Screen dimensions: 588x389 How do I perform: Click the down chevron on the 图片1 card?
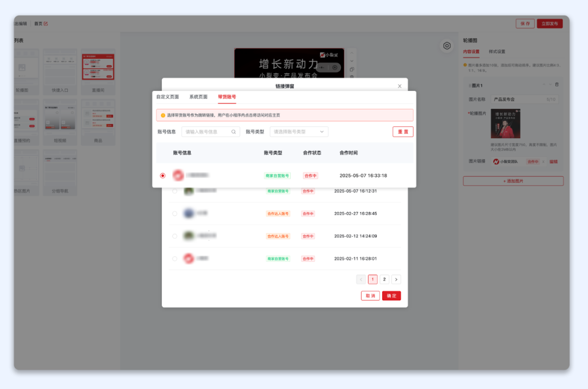[x=549, y=84]
